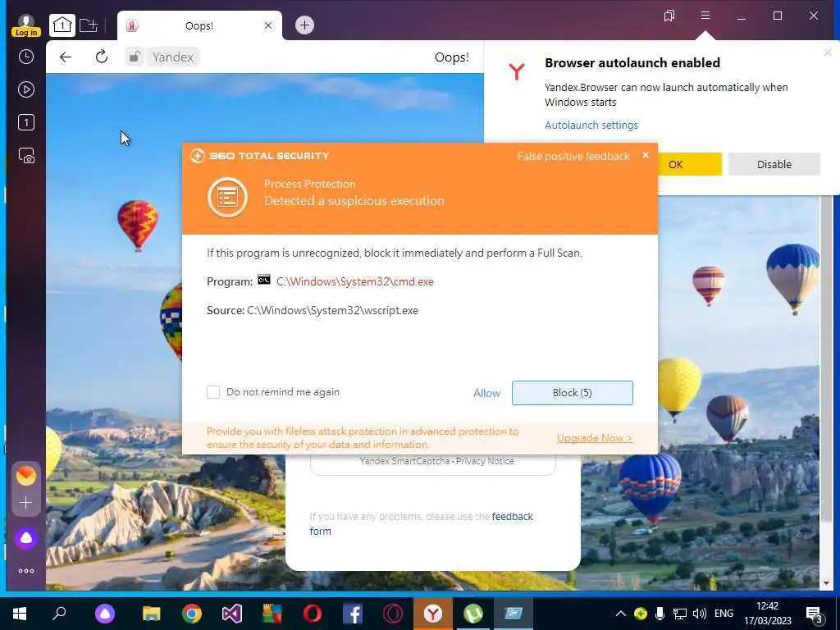This screenshot has height=630, width=840.
Task: Click the cmd.exe program path
Action: coord(354,281)
